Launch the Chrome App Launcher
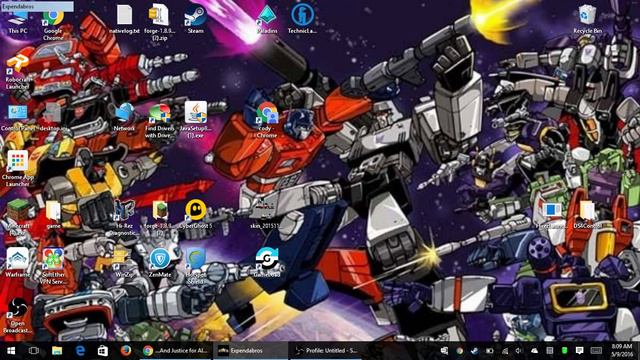The image size is (640, 360). coord(18,169)
